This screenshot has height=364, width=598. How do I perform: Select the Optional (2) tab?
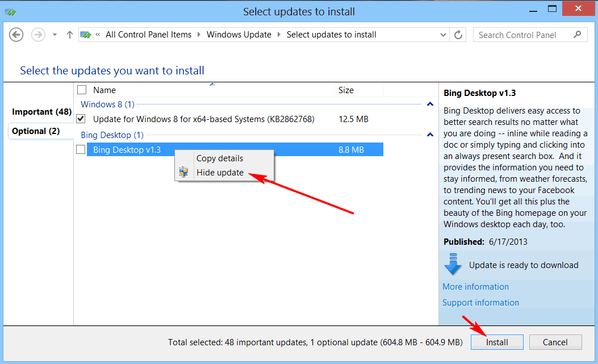tap(36, 131)
